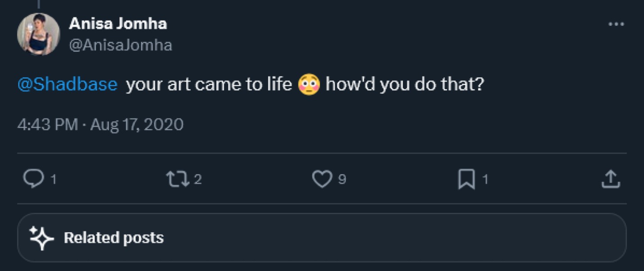Click the bookmark count number 1
644x271 pixels.
(485, 180)
